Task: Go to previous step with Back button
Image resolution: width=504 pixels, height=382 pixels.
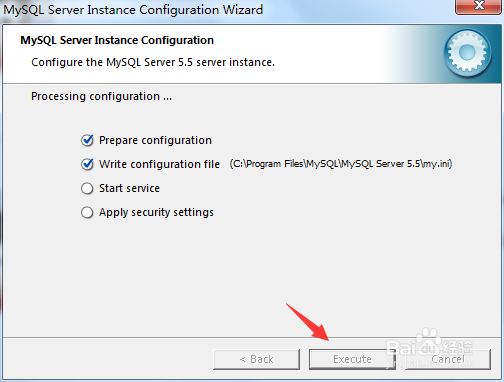Action: (x=256, y=359)
